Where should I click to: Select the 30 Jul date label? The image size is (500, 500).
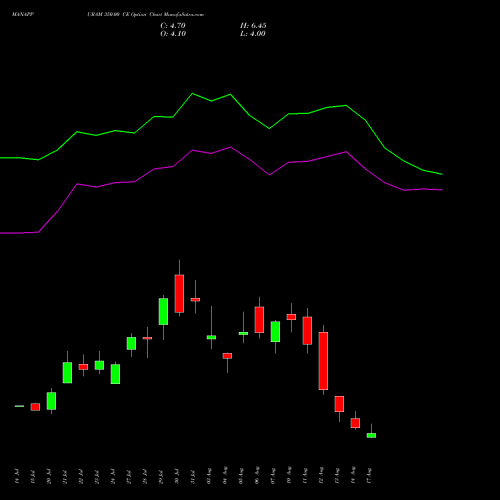tap(177, 476)
